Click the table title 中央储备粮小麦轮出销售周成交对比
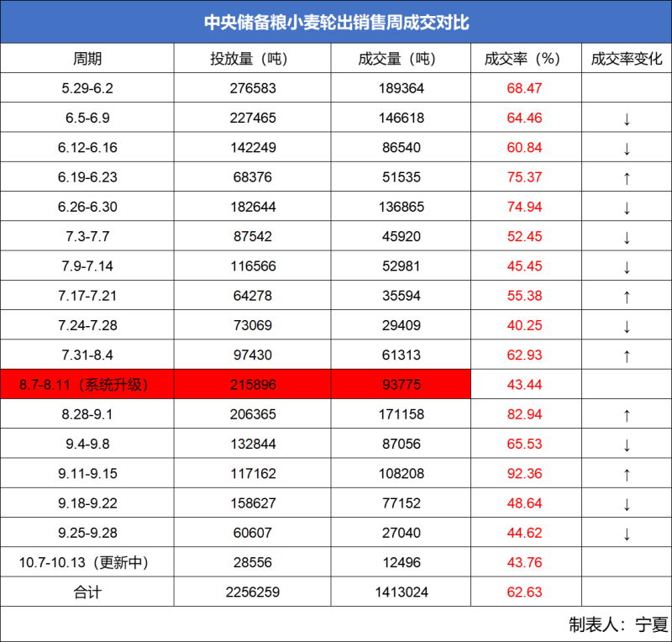The height and width of the screenshot is (642, 672). [x=337, y=23]
